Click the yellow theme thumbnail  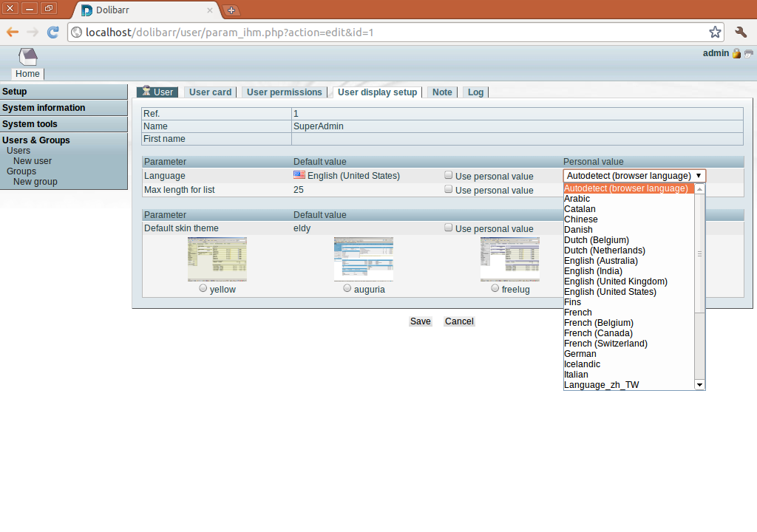[x=217, y=259]
